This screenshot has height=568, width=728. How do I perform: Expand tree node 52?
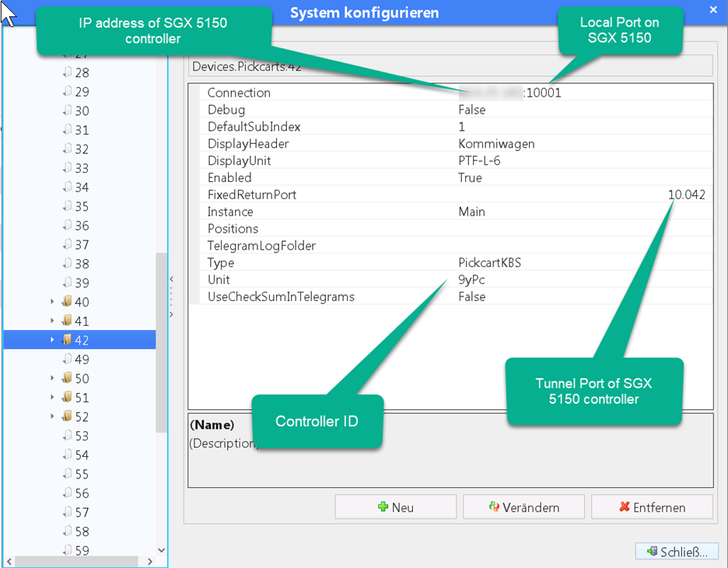pos(52,416)
